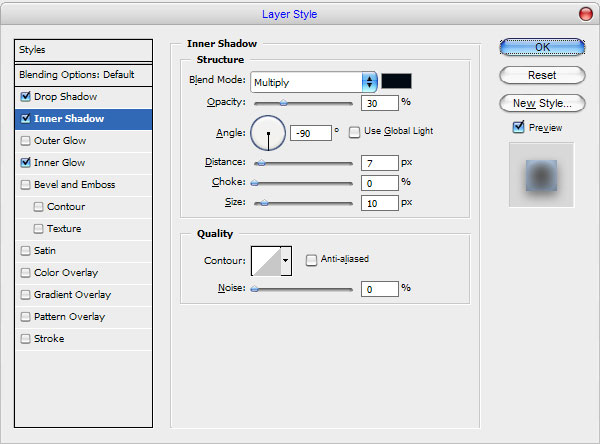Select the Pattern Overlay style label

[69, 317]
